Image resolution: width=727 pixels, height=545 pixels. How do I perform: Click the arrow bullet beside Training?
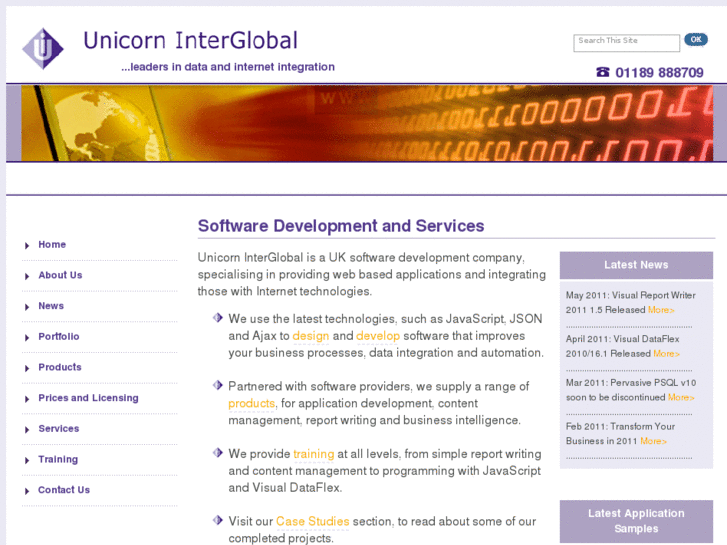click(27, 460)
